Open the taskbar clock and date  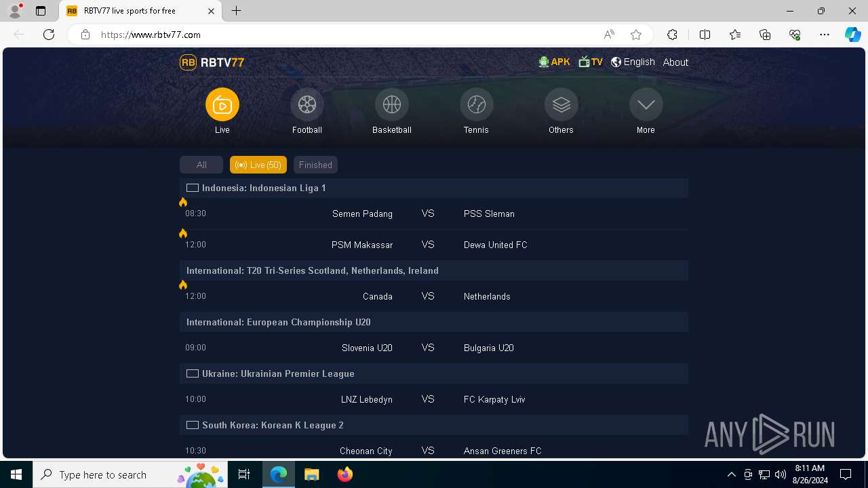[x=809, y=474]
